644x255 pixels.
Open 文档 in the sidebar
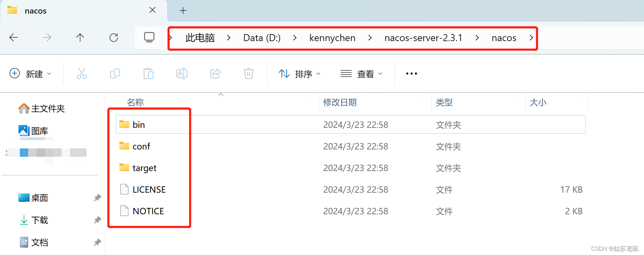tap(34, 242)
